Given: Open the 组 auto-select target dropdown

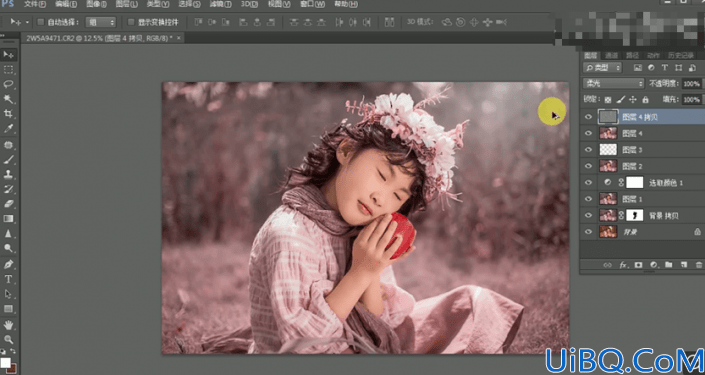Looking at the screenshot, I should [x=100, y=22].
